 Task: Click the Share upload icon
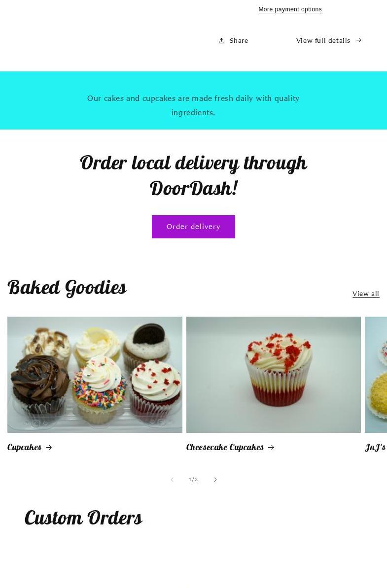221,40
